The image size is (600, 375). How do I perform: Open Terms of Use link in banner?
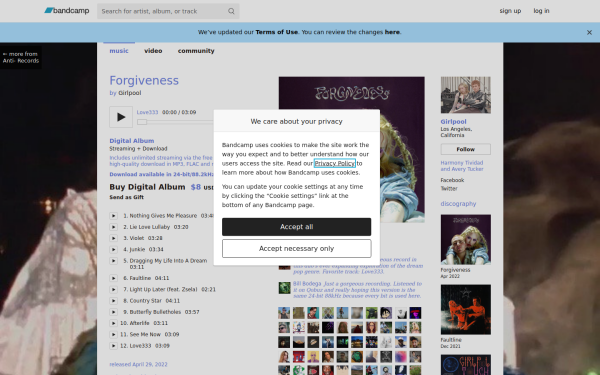pos(277,32)
